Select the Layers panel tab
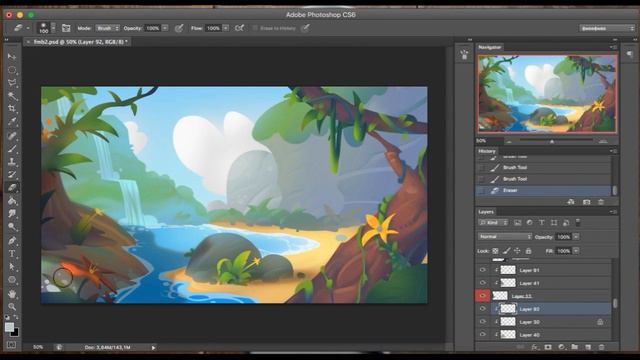The width and height of the screenshot is (640, 360). click(486, 212)
